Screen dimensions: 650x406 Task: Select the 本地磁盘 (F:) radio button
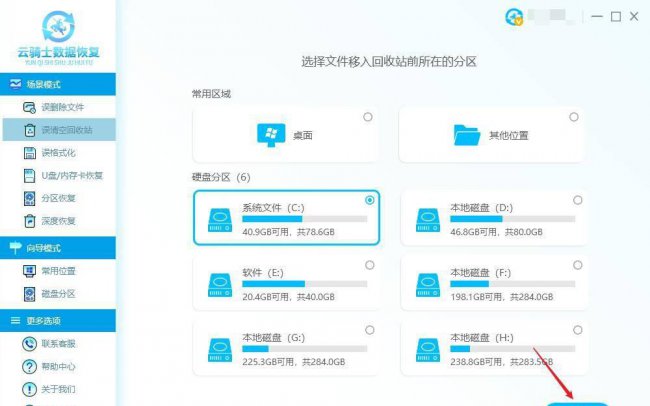pos(578,265)
